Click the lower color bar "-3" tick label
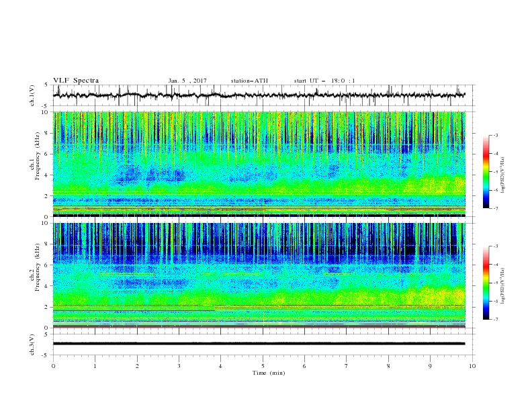This screenshot has height=411, width=532. 496,246
